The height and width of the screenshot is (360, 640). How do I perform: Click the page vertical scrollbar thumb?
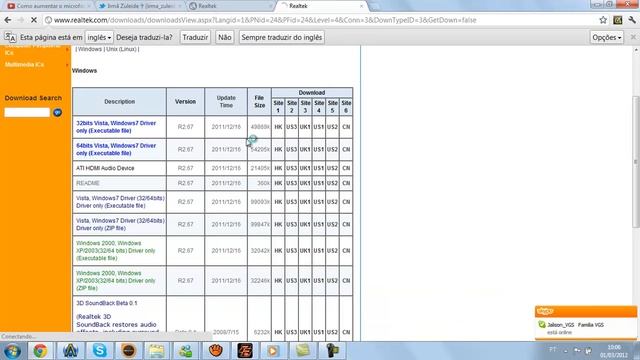coord(636,162)
